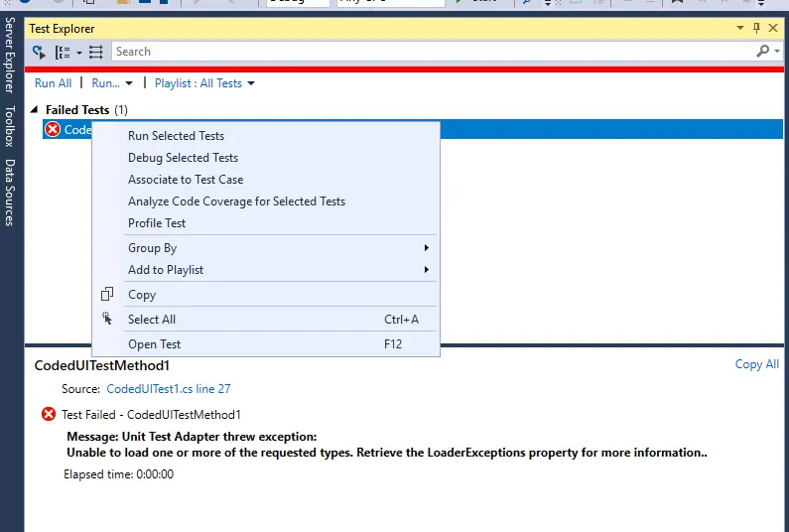
Task: Open Test Explorer window position dropdown
Action: (x=740, y=28)
